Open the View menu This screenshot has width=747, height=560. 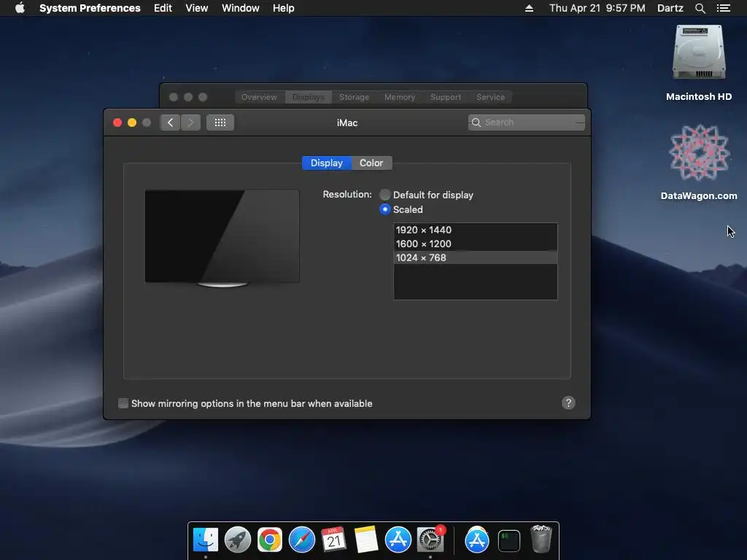197,8
